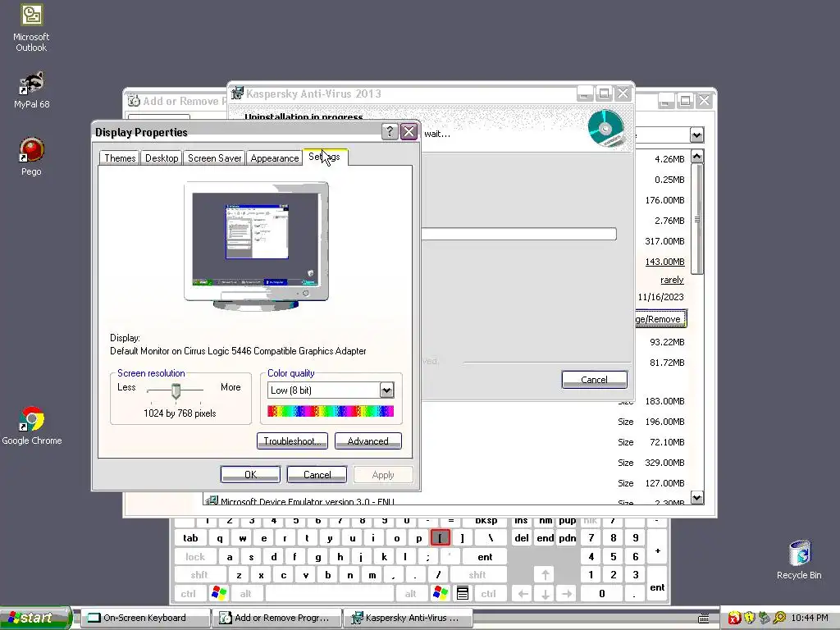Select the Recycle Bin icon
Image resolution: width=840 pixels, height=630 pixels.
point(799,559)
